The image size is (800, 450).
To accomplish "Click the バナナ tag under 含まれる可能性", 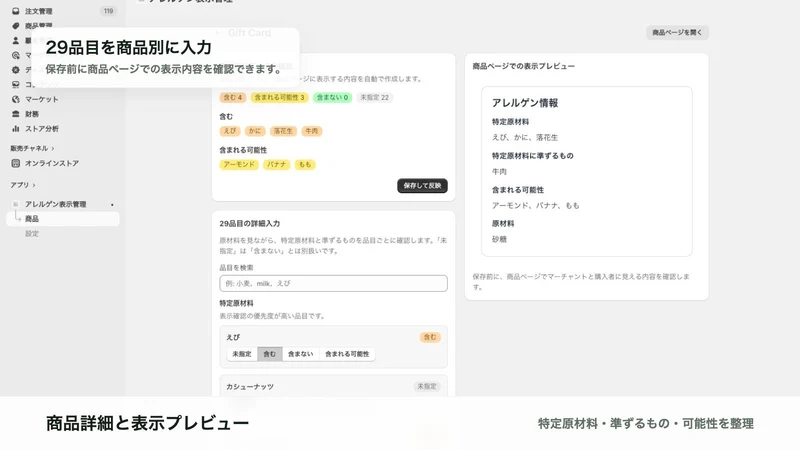I will [277, 165].
